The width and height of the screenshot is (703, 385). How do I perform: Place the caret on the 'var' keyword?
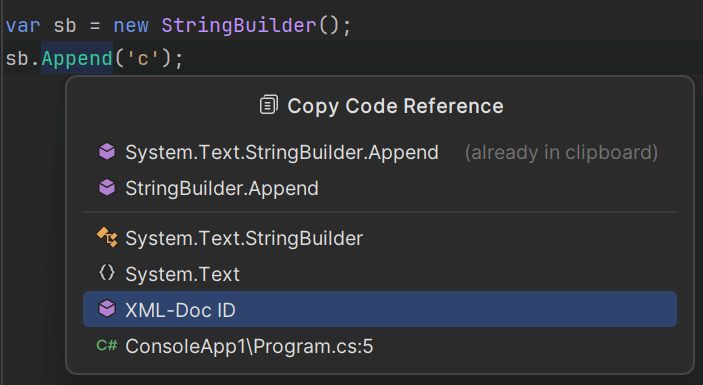[23, 26]
